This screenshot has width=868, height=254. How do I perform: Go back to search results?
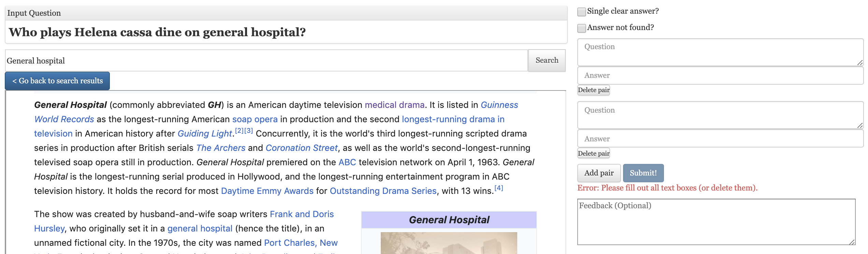coord(57,81)
